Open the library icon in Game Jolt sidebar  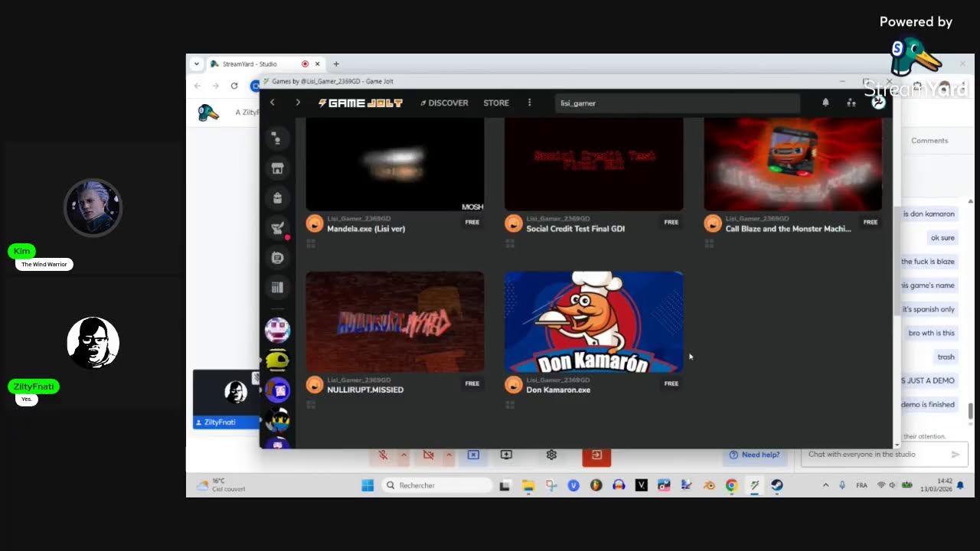point(277,288)
